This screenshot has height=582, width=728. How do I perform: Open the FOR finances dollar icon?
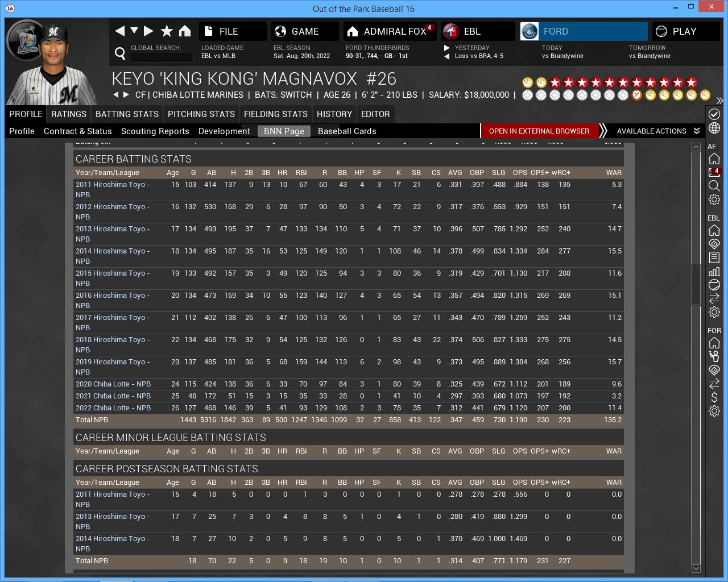[714, 397]
